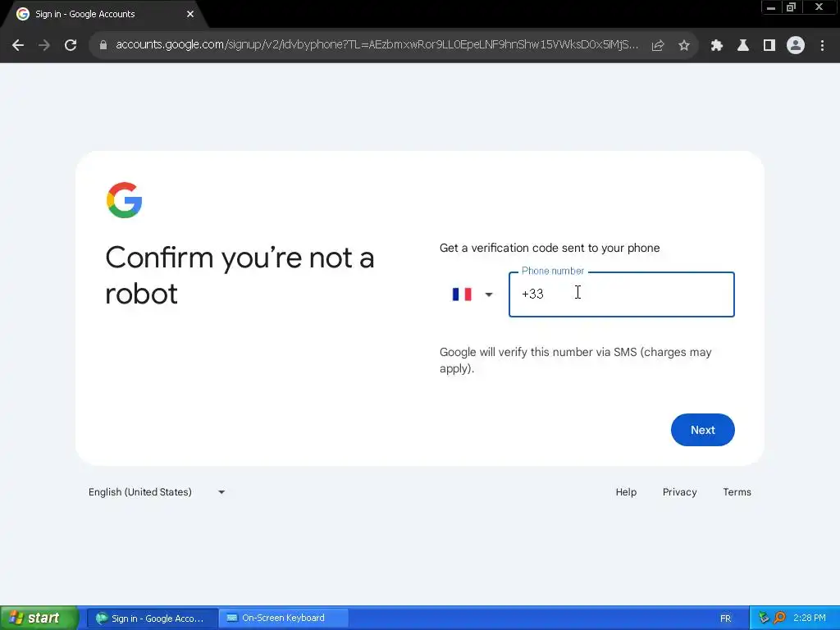
Task: Focus the Phone number field
Action: click(622, 294)
